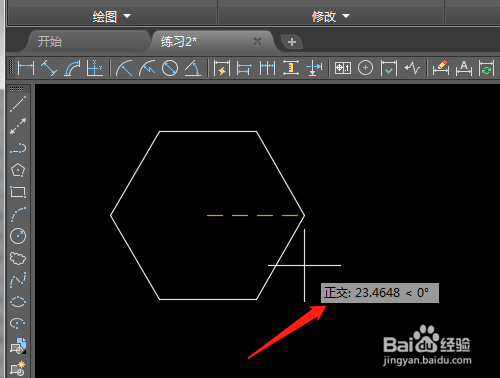Select the Dimension Text Edit tool
This screenshot has height=378, width=500.
click(x=464, y=68)
